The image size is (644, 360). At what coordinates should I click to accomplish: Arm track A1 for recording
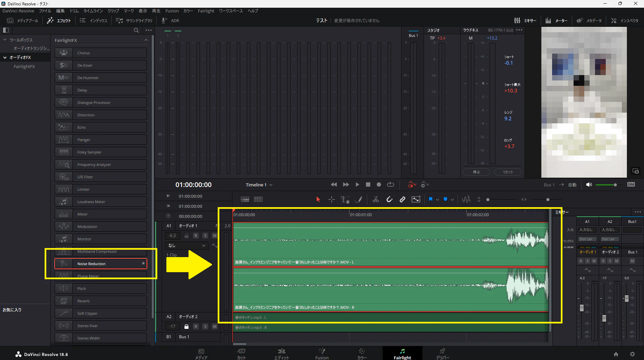point(196,236)
